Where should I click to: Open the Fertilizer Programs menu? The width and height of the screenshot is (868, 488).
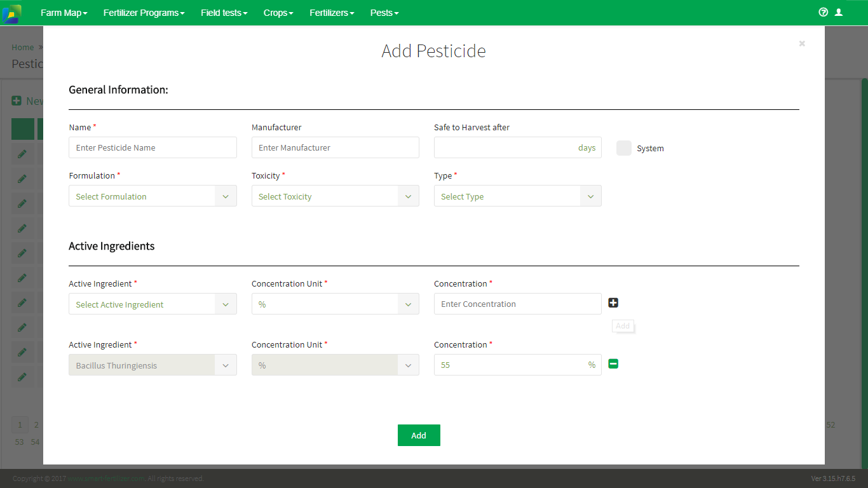coord(144,13)
